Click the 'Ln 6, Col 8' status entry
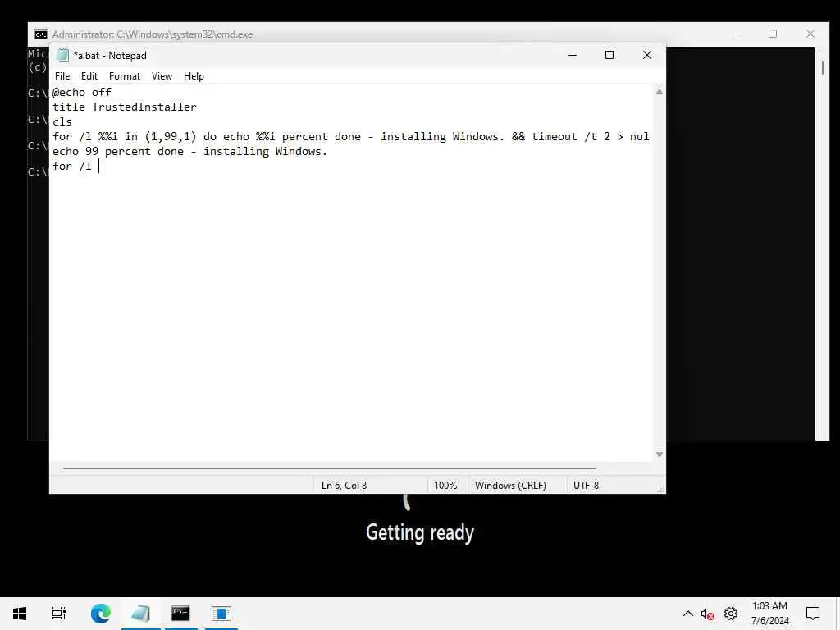840x630 pixels. coord(344,486)
